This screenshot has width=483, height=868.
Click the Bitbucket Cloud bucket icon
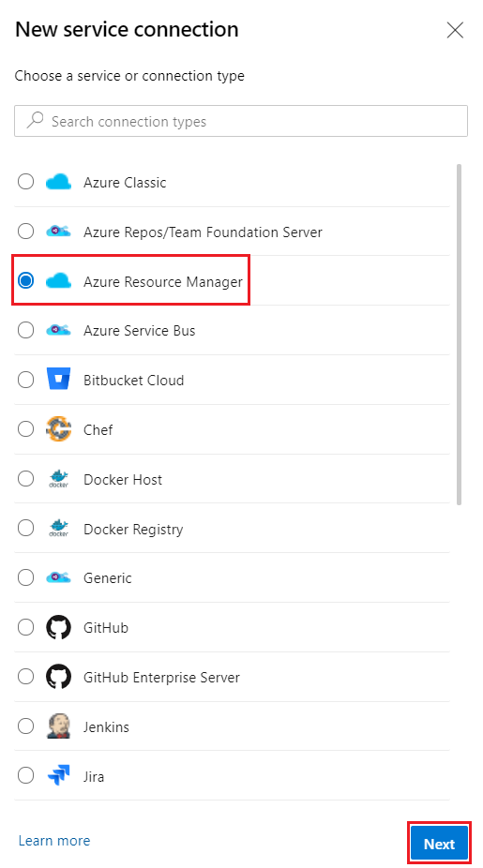pos(58,381)
